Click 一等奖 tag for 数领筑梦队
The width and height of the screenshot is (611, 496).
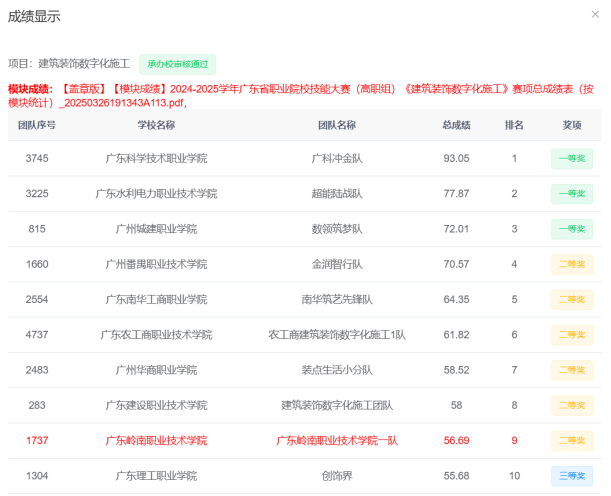(572, 229)
